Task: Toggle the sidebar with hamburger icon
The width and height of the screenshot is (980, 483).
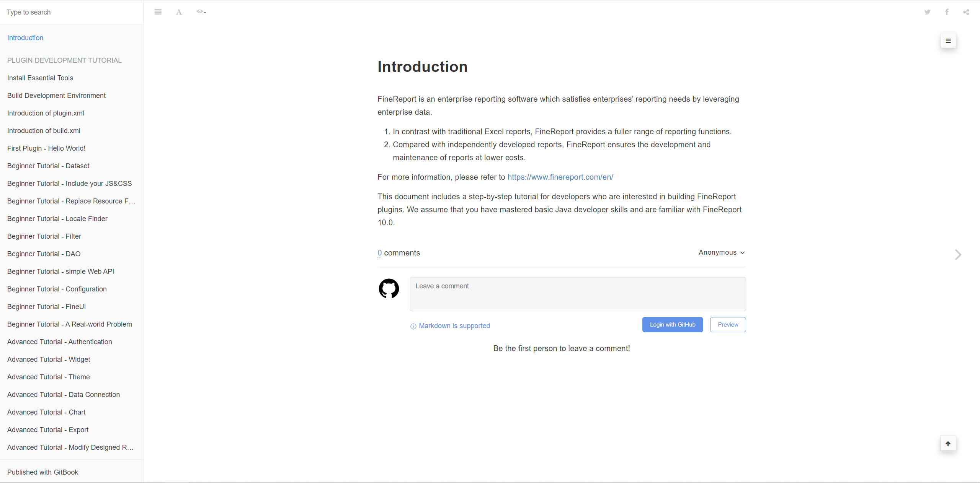Action: [158, 12]
